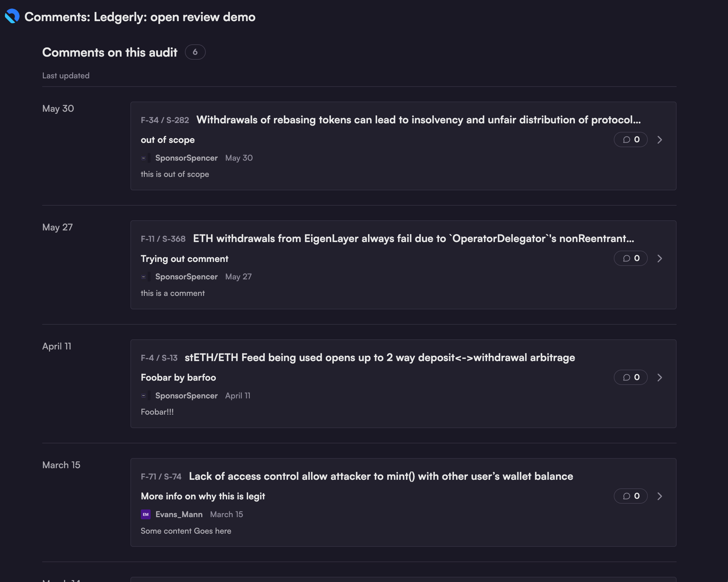
Task: Expand the F-11 / S-368 comment chevron
Action: tap(659, 258)
